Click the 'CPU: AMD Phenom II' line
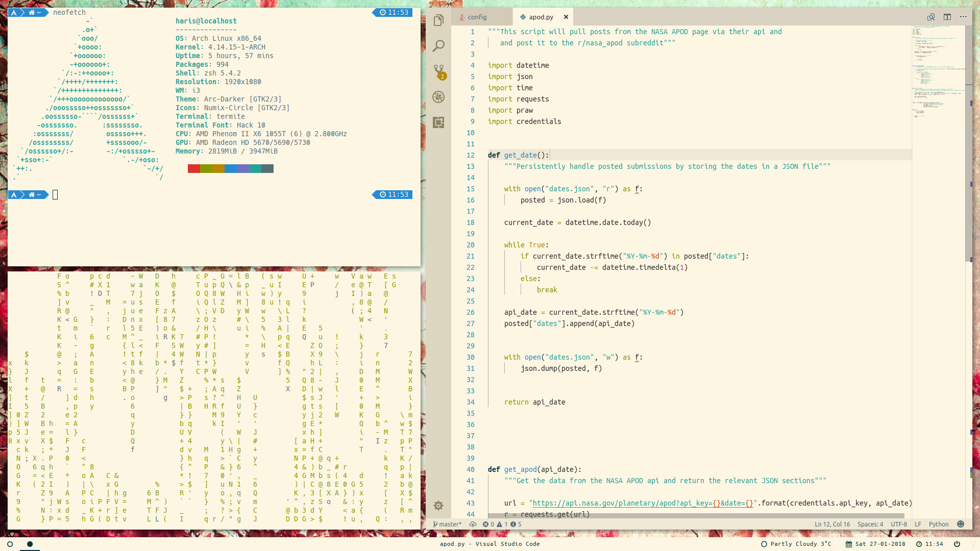 pyautogui.click(x=261, y=134)
